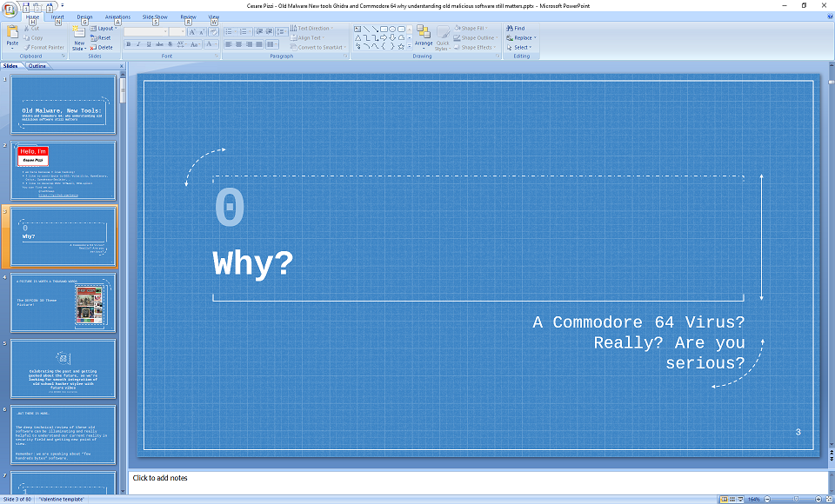The width and height of the screenshot is (835, 504).
Task: Start Slide Show from status bar view button
Action: pyautogui.click(x=741, y=500)
